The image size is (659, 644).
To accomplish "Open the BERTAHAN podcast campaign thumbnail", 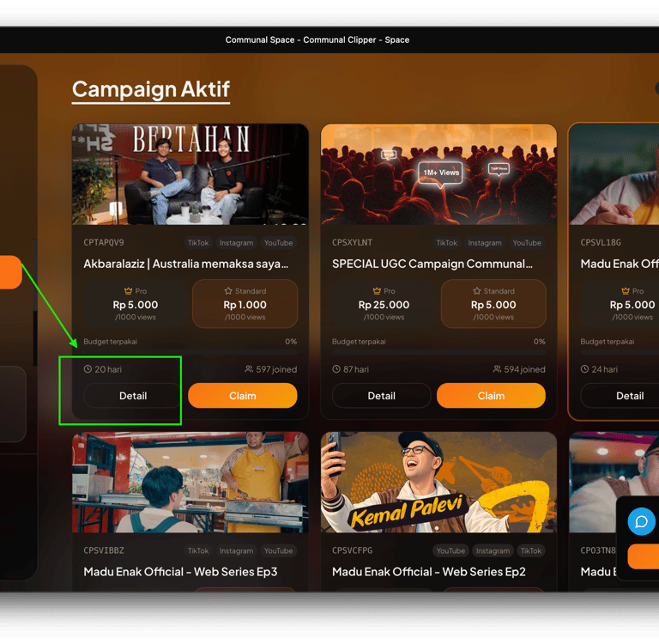I will [190, 174].
